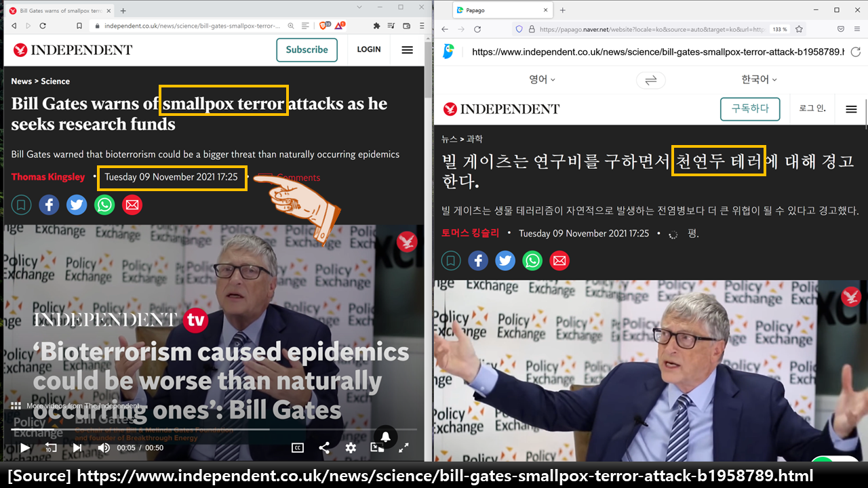Click the forward button in Brave window
This screenshot has width=868, height=488.
pos(28,26)
